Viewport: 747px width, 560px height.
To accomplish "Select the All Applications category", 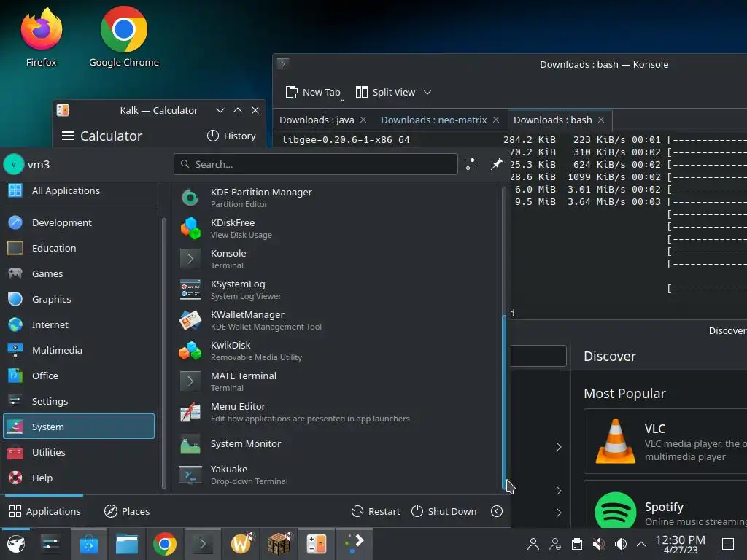I will [x=79, y=190].
